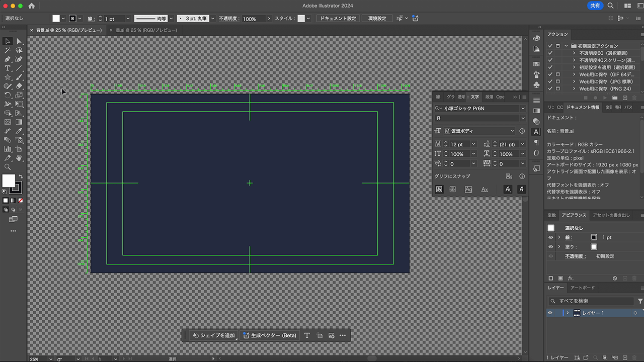644x362 pixels.
Task: Select the Eyedropper tool
Action: click(19, 131)
